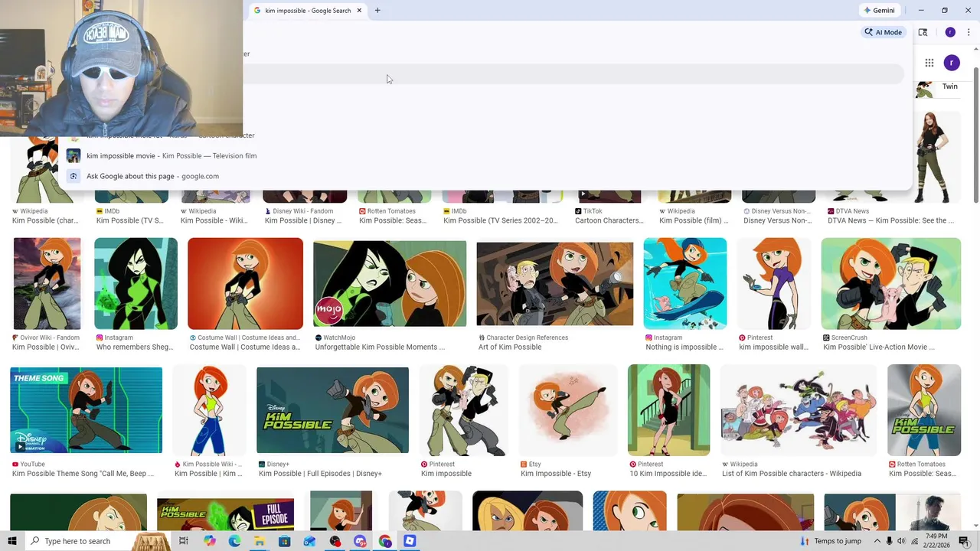This screenshot has width=980, height=551.
Task: Open List of Kim Possible characters image
Action: click(799, 410)
